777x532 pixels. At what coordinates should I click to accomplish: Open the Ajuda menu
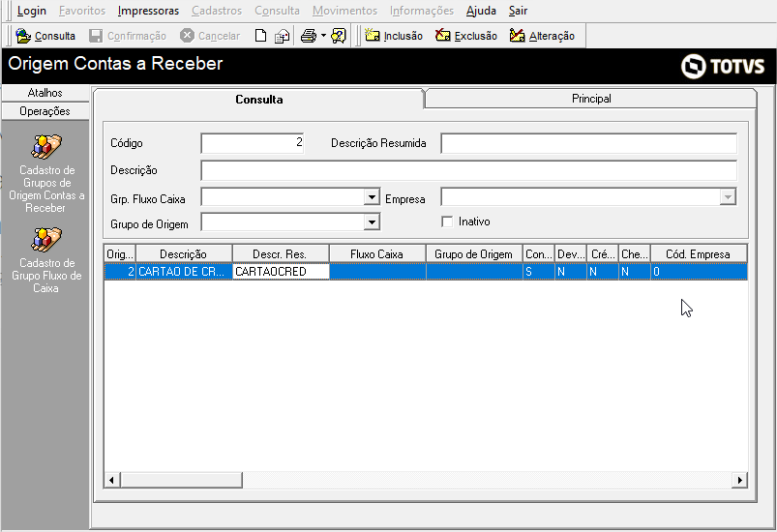(x=481, y=11)
